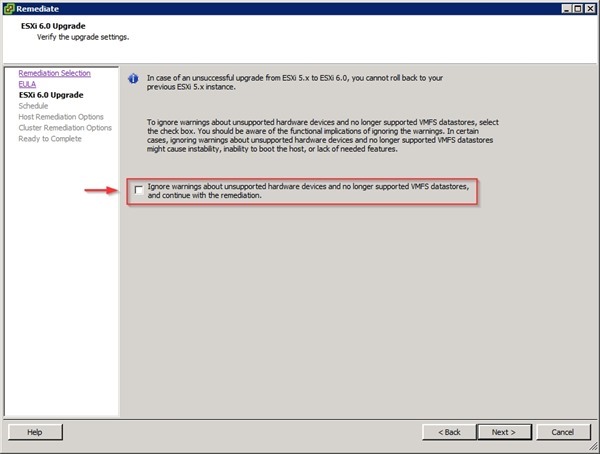Go back to the EULA step
600x454 pixels.
27,84
